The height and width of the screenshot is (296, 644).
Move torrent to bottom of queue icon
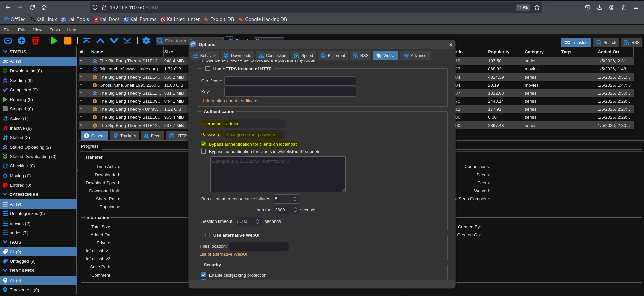tap(127, 41)
